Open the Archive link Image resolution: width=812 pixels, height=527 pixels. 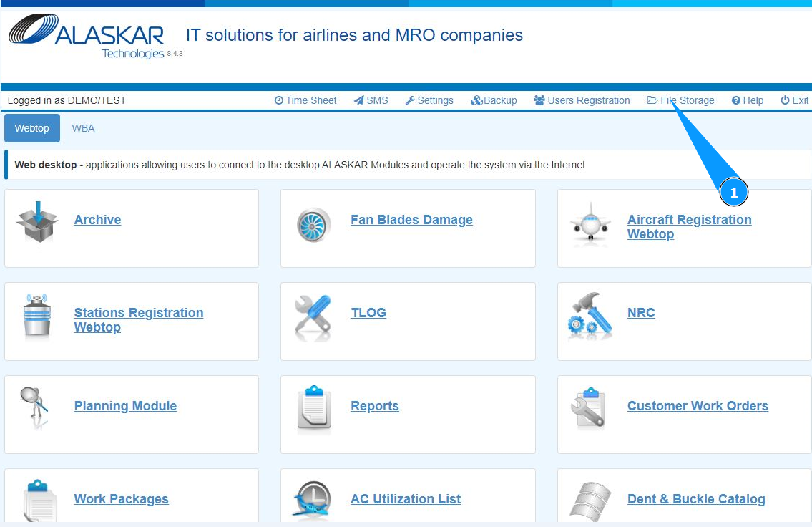pos(97,220)
